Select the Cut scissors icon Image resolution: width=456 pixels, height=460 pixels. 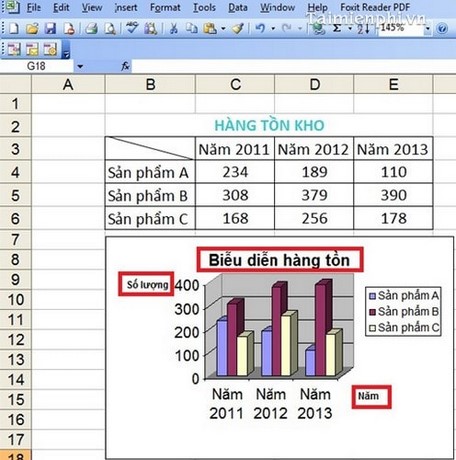[x=173, y=29]
